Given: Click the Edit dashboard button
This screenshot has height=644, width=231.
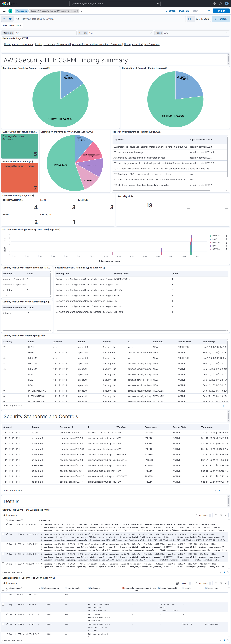Looking at the screenshot, I should pyautogui.click(x=221, y=11).
